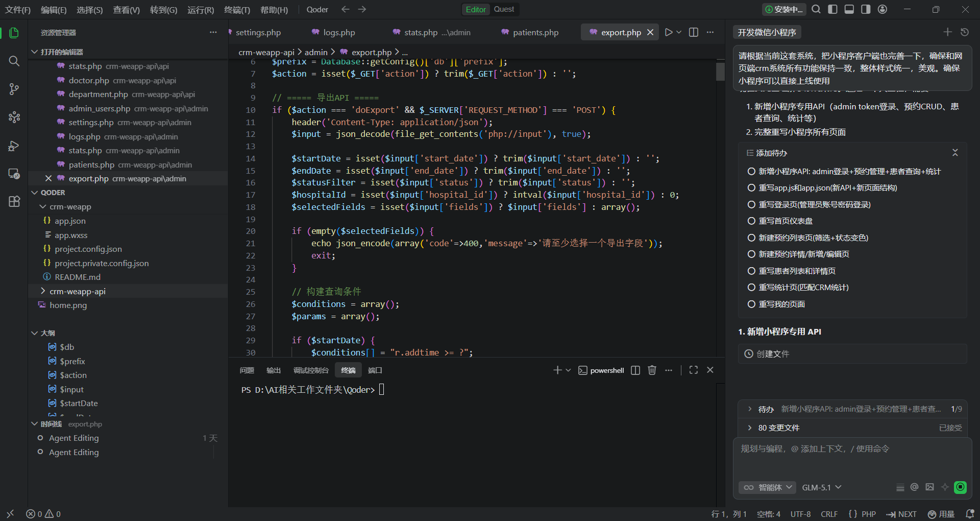Switch to the patients.php editor tab
This screenshot has height=521, width=980.
pyautogui.click(x=535, y=32)
